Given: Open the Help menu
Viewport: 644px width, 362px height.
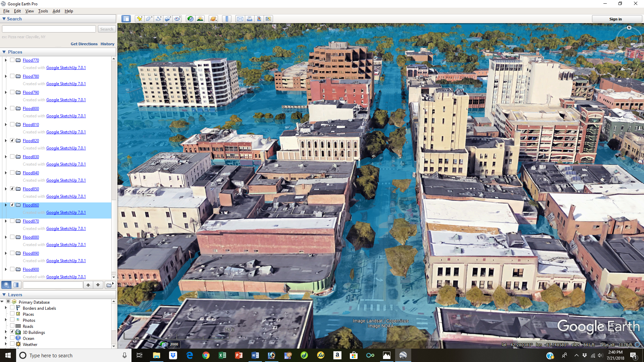Looking at the screenshot, I should click(69, 11).
